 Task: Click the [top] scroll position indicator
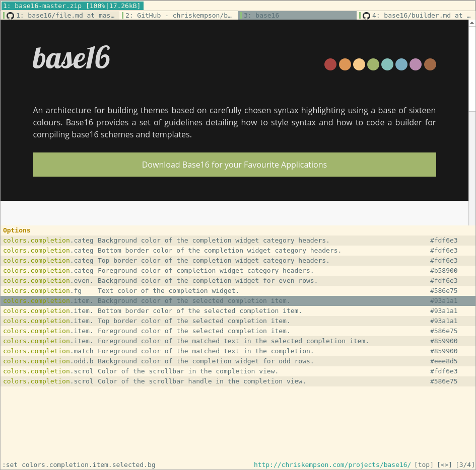[x=424, y=464]
